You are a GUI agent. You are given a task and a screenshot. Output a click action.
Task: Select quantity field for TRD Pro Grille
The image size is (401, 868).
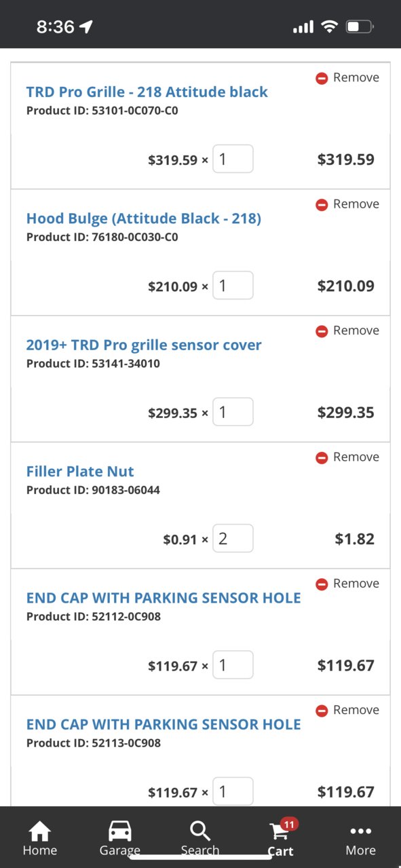(233, 159)
